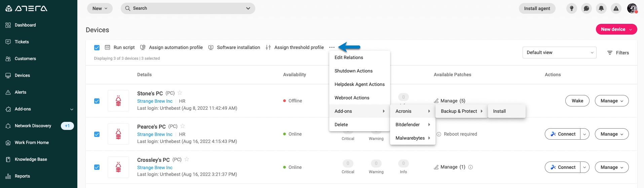Viewport: 644px width, 188px height.
Task: Click the info icon beside Manage (1)
Action: tap(470, 167)
